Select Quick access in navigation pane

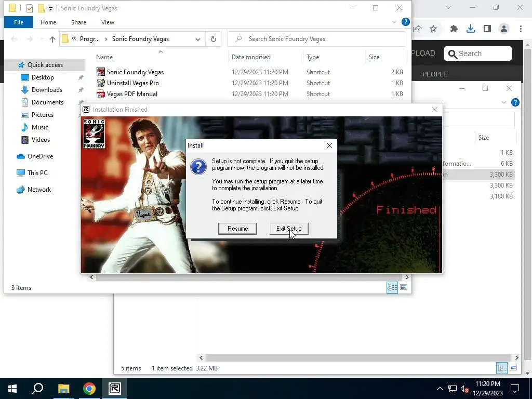click(45, 65)
